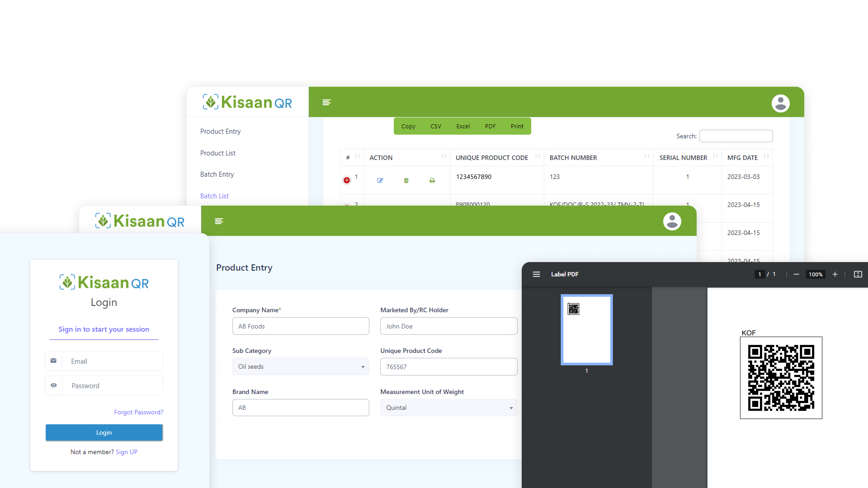Zoom out with minus in Label PDF viewer
The width and height of the screenshot is (868, 488).
tap(796, 274)
